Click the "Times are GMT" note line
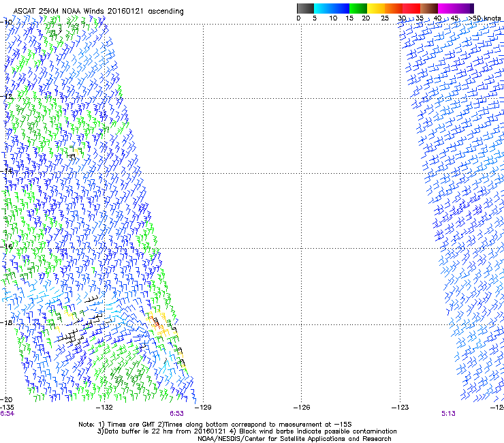This screenshot has height=443, width=504. click(x=215, y=425)
